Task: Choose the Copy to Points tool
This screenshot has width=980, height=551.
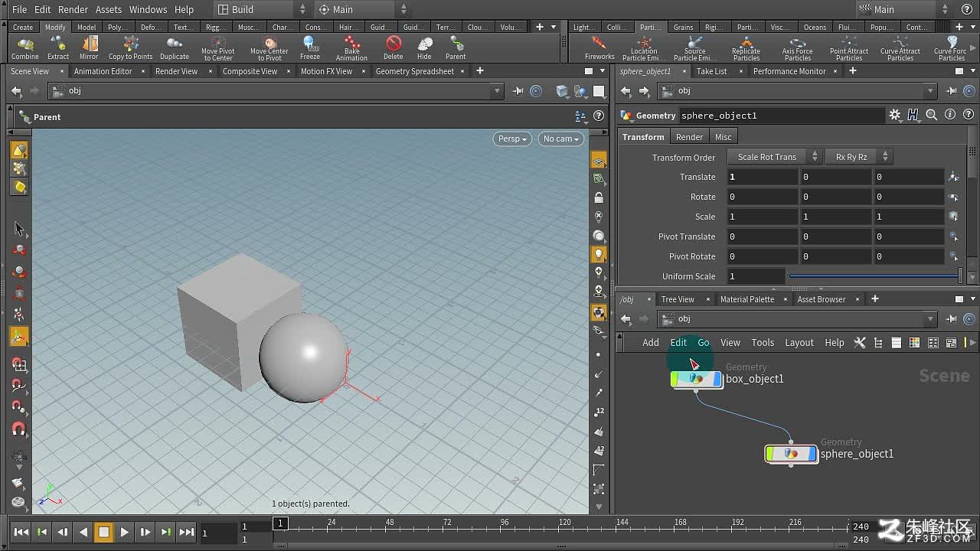Action: point(130,47)
